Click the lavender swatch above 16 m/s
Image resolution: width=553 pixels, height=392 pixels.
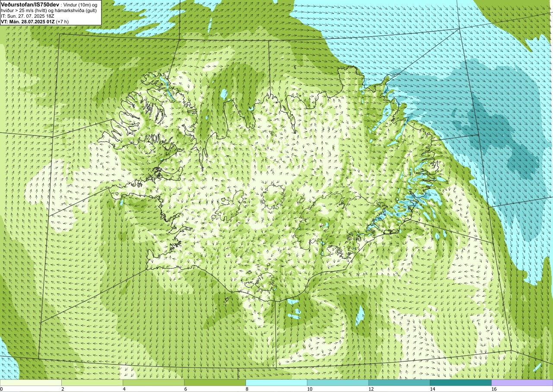click(522, 383)
